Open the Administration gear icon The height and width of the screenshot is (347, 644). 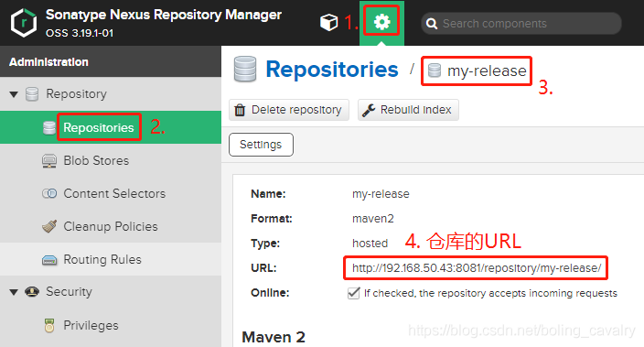(381, 21)
